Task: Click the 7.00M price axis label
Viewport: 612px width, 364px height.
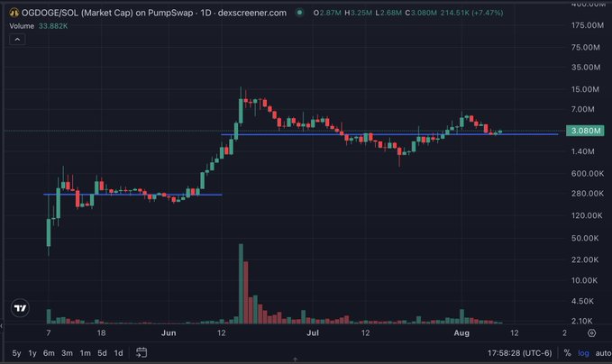Action: pyautogui.click(x=583, y=109)
